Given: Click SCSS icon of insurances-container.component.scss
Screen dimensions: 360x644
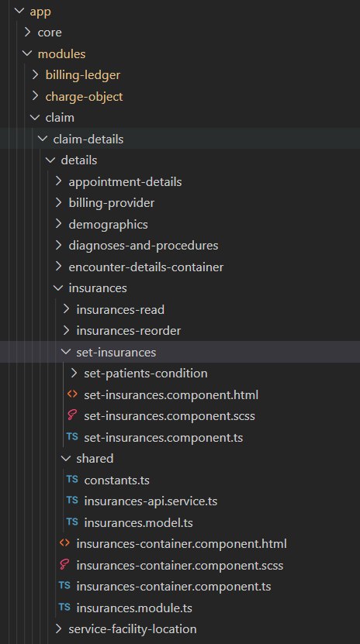Looking at the screenshot, I should pos(64,565).
